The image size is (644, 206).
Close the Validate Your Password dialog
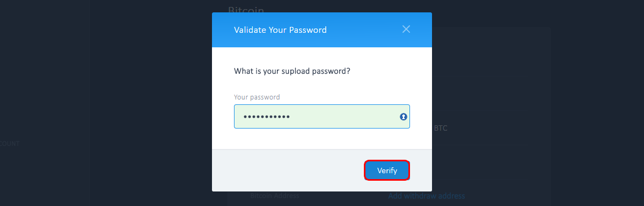[406, 29]
